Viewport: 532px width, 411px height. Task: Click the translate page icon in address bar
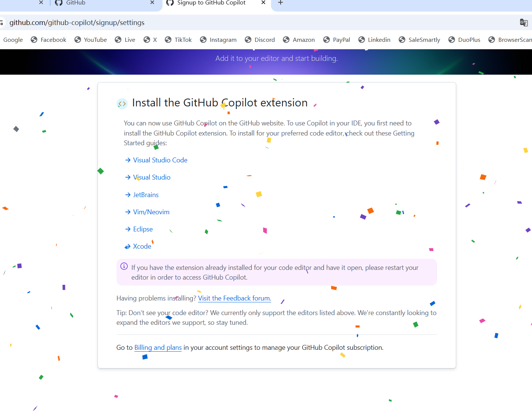[x=523, y=23]
